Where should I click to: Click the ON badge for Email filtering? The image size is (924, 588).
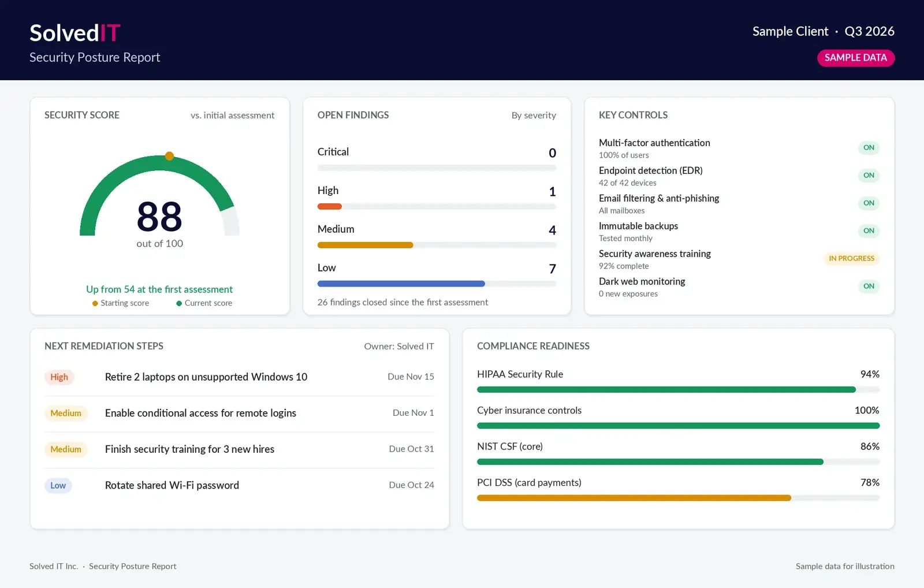click(869, 203)
